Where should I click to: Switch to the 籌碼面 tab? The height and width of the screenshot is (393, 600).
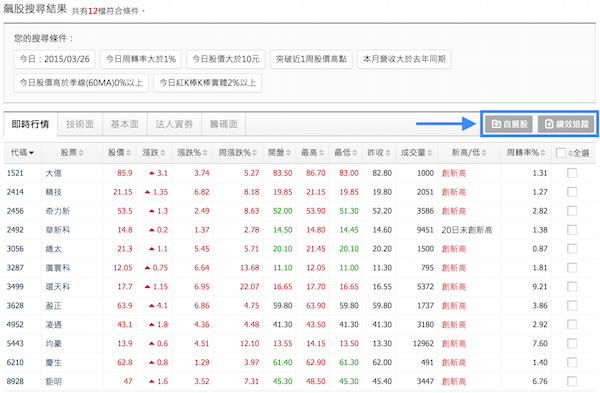pos(223,124)
